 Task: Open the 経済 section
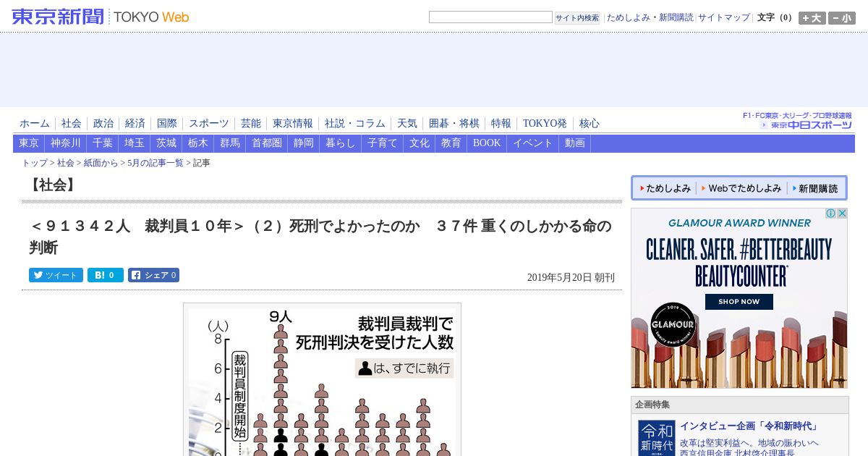(135, 124)
